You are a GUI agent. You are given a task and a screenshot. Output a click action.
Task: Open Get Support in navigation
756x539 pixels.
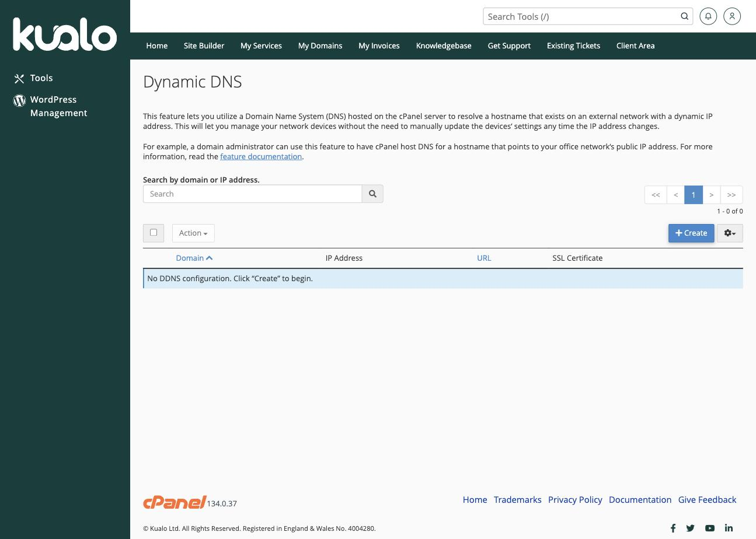click(x=509, y=45)
